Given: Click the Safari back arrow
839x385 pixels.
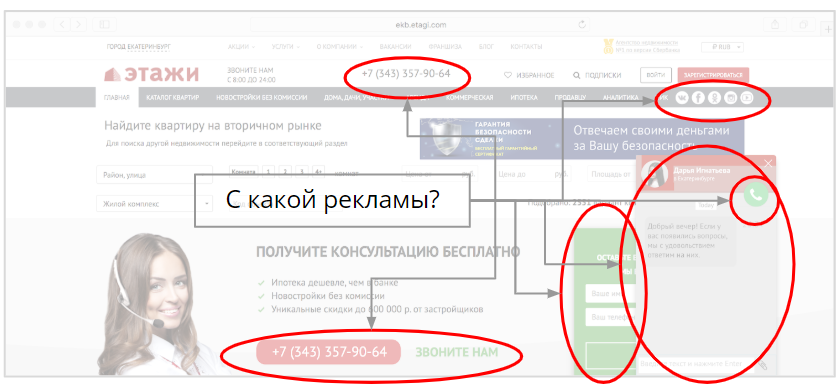Looking at the screenshot, I should [x=62, y=24].
